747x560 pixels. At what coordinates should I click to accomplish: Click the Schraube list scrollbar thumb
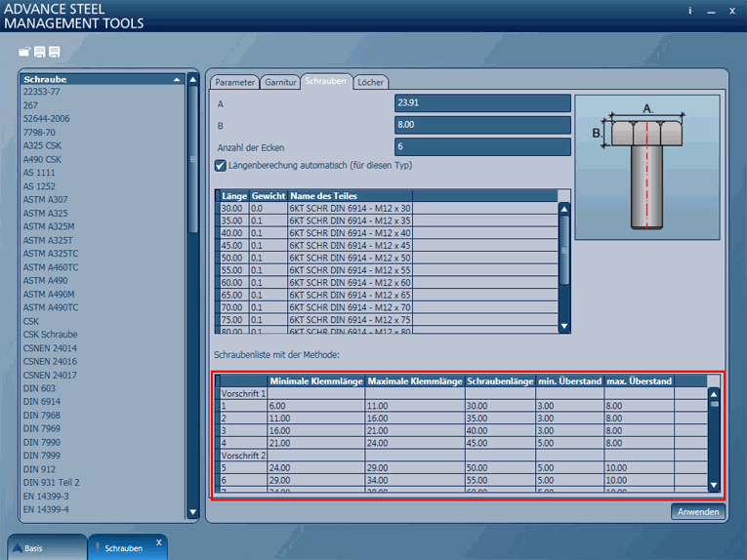pyautogui.click(x=193, y=159)
